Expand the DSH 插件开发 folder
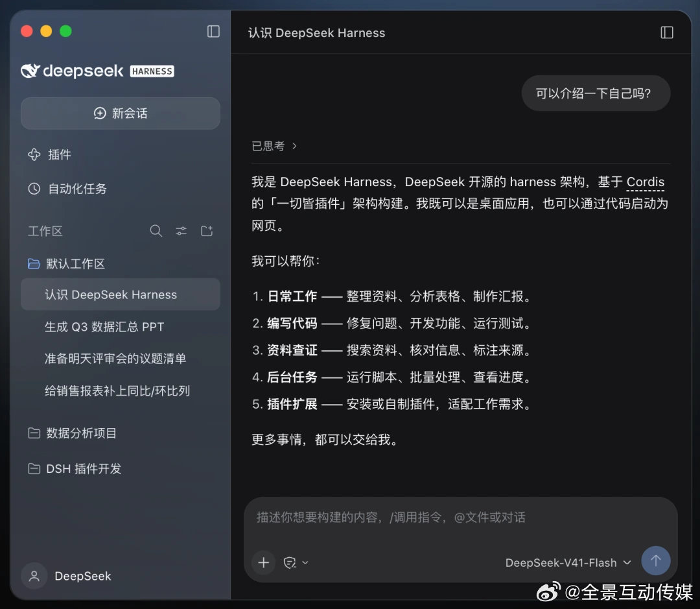This screenshot has width=700, height=609. tap(75, 469)
